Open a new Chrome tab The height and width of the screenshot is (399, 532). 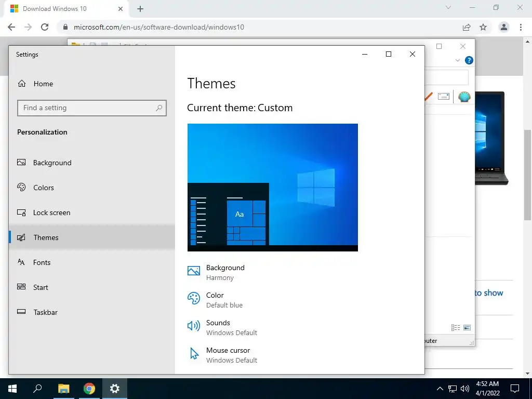pos(140,9)
